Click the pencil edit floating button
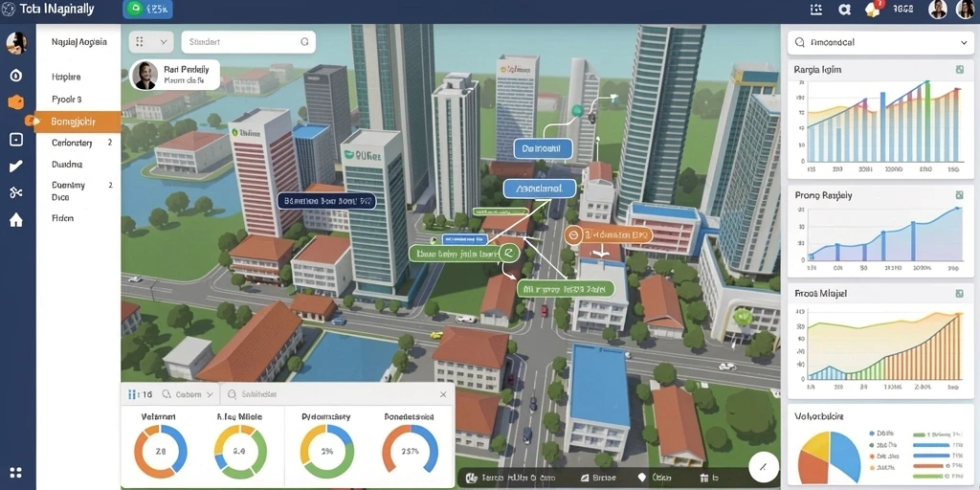This screenshot has height=490, width=980. tap(763, 467)
